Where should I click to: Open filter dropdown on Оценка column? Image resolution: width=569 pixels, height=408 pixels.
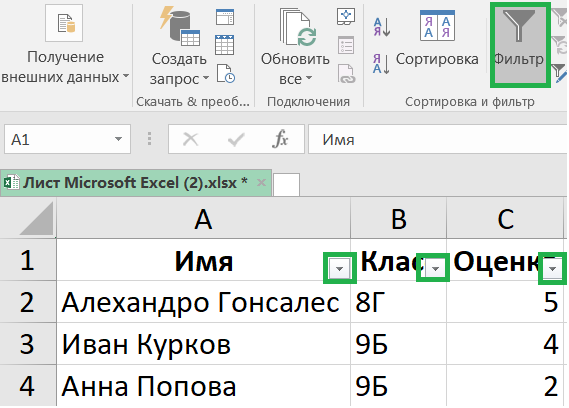pos(553,268)
